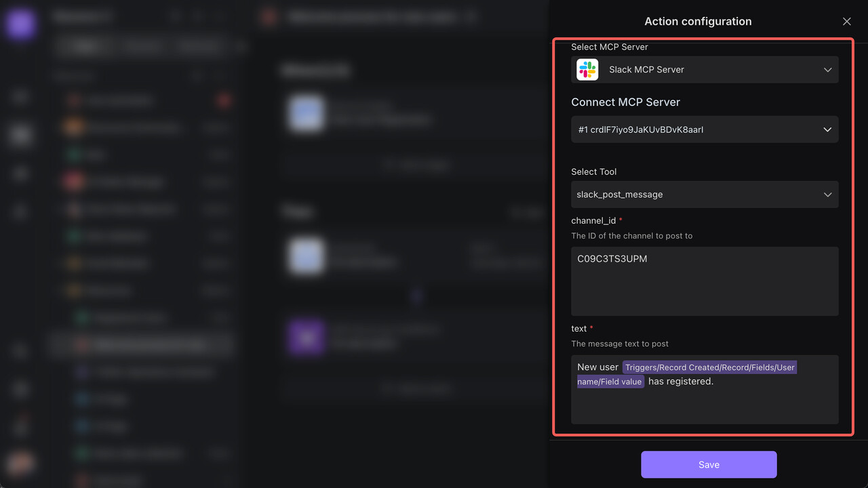The width and height of the screenshot is (868, 488).
Task: Click the topmost light-blue trigger node icon
Action: pyautogui.click(x=305, y=113)
